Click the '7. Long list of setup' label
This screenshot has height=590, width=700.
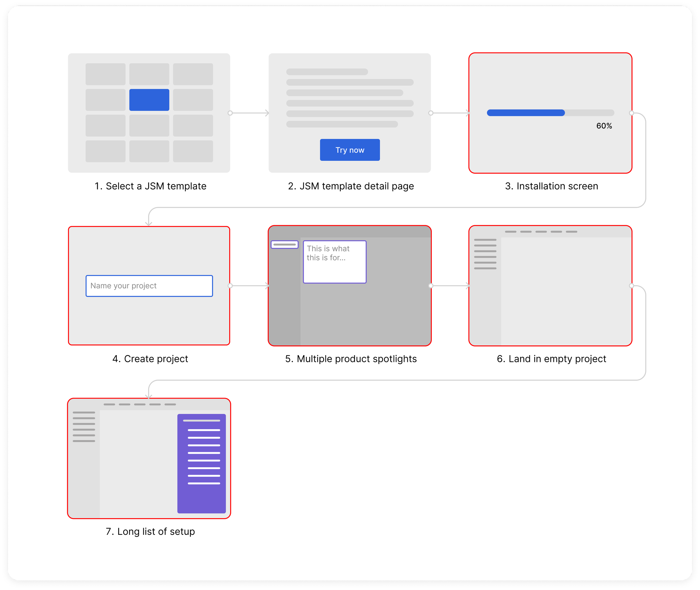[x=150, y=531]
